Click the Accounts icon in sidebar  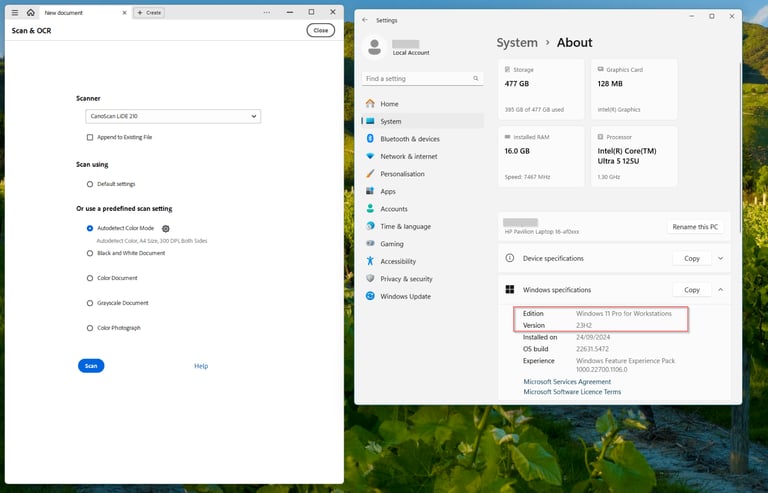pos(370,209)
